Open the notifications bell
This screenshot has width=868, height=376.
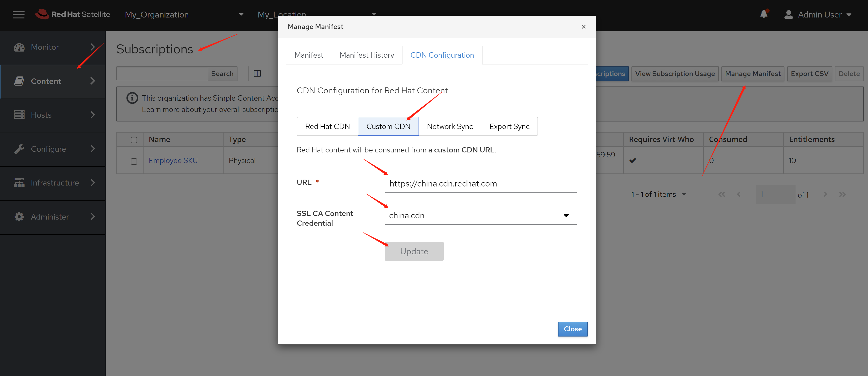pyautogui.click(x=764, y=14)
